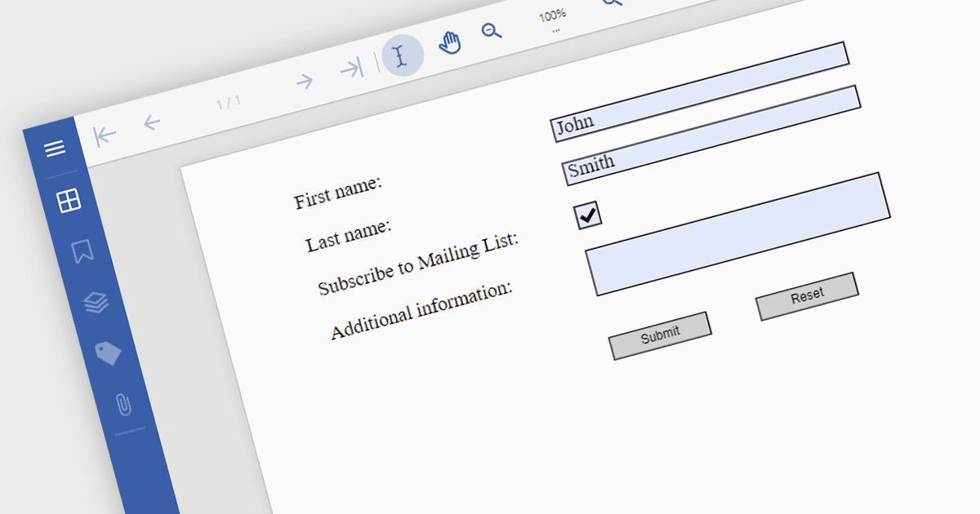Open the thumbnails panel icon
Image resolution: width=980 pixels, height=514 pixels.
[x=69, y=201]
